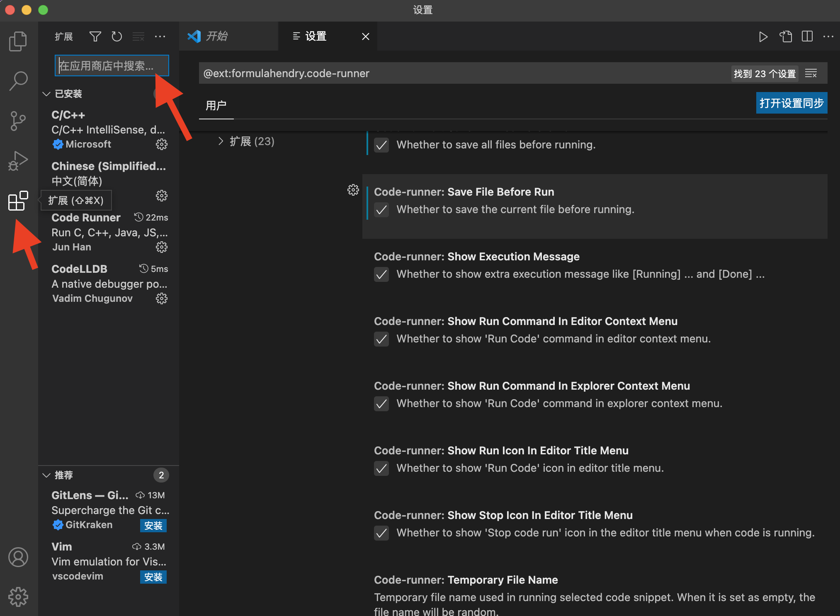This screenshot has width=840, height=616.
Task: Open gear menu for Save File Before Run
Action: pyautogui.click(x=353, y=190)
